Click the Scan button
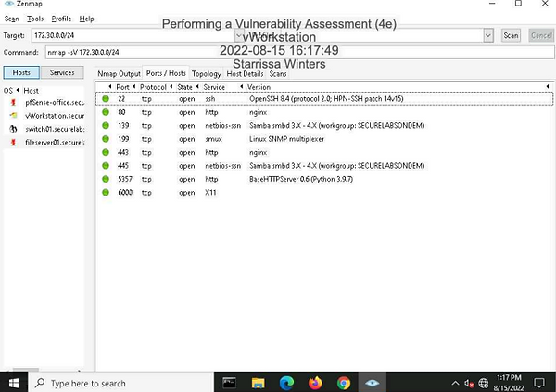 [x=511, y=35]
